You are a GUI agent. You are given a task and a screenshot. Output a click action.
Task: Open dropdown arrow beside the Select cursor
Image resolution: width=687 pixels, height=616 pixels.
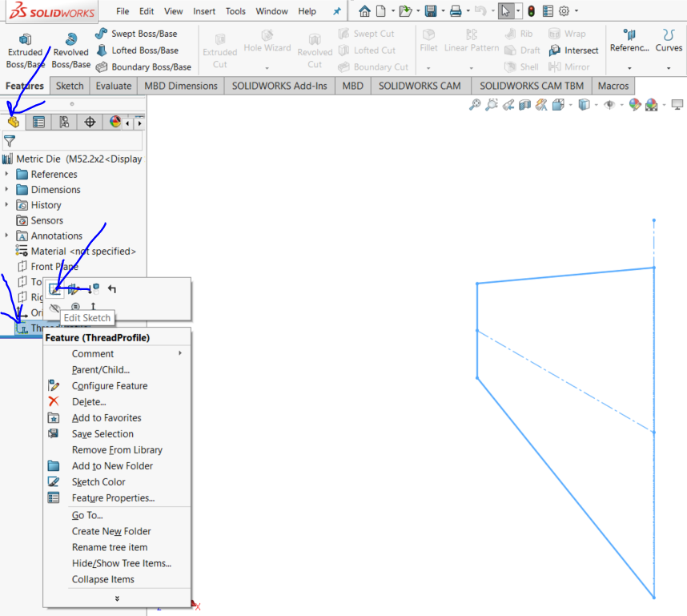point(518,11)
